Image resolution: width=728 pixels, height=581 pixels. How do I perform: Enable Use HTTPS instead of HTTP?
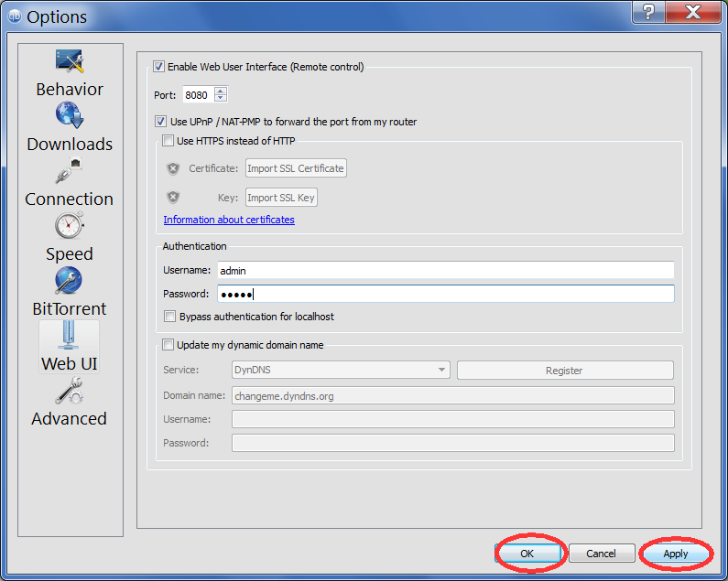(x=168, y=141)
